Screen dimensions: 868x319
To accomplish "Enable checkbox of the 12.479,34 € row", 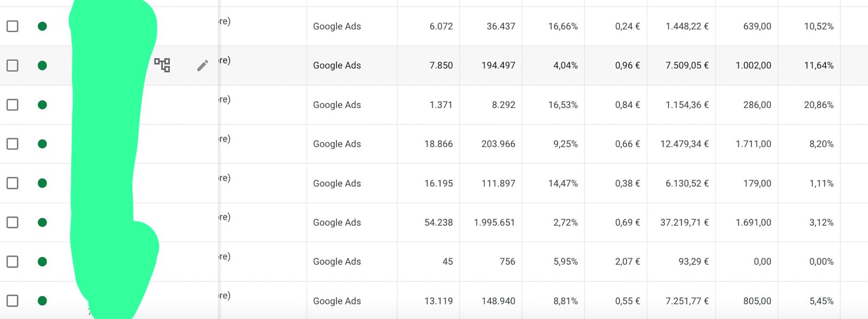I will [12, 144].
